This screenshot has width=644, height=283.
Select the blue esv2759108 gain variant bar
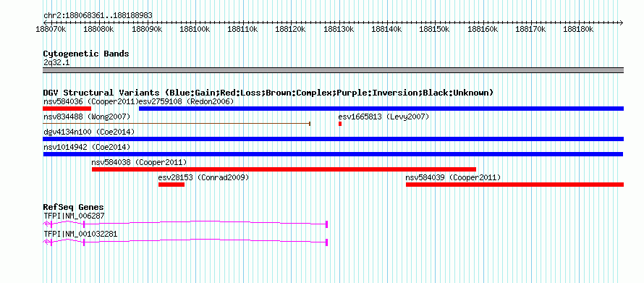(x=381, y=109)
